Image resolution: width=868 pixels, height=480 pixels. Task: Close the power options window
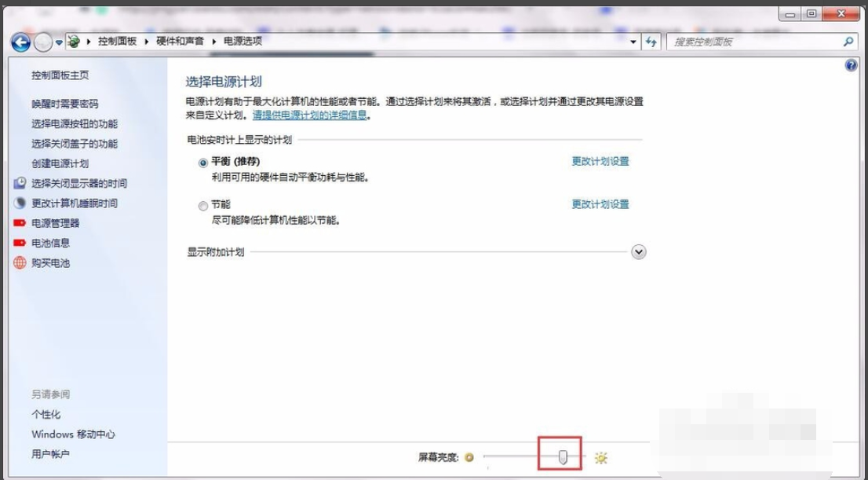pos(841,14)
